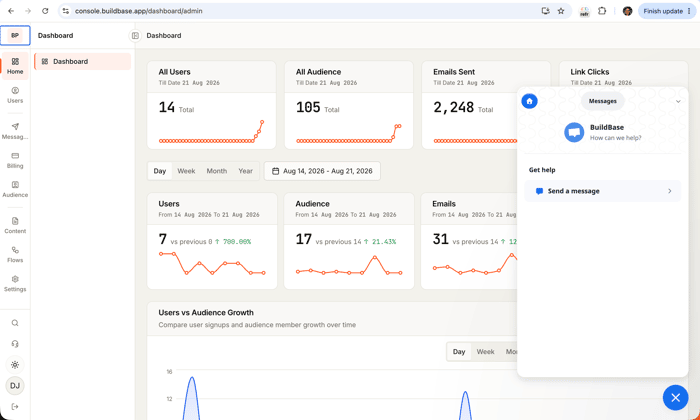This screenshot has height=420, width=700.
Task: Switch to the Week tab
Action: point(186,171)
